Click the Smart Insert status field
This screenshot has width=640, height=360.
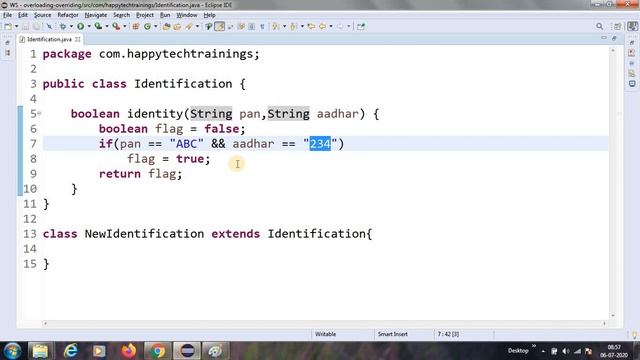[x=393, y=334]
